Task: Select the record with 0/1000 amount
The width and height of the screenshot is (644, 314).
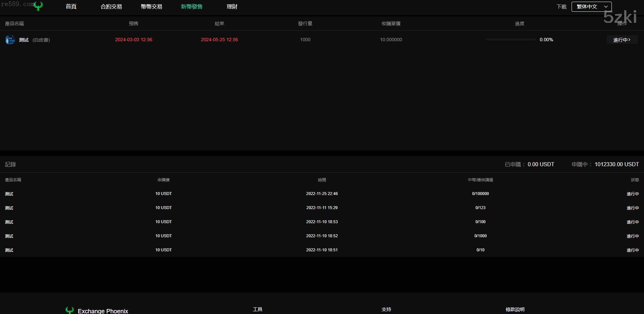Action: point(480,236)
